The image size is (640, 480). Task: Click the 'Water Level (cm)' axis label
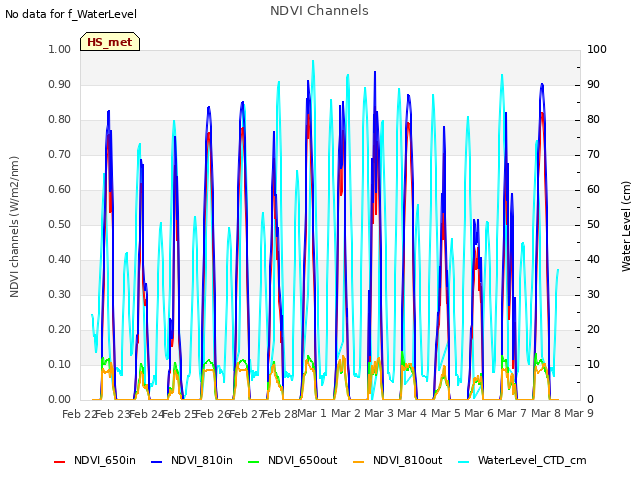(626, 227)
